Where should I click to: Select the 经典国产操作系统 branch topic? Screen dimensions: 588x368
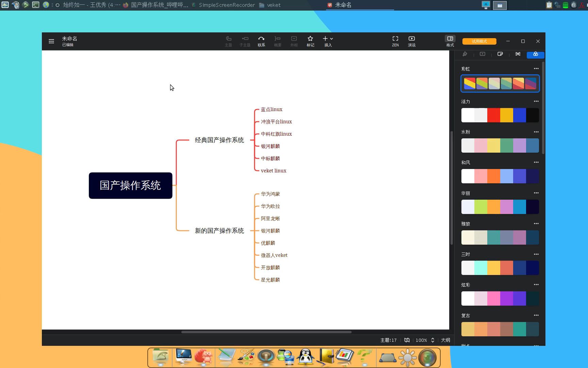click(219, 140)
